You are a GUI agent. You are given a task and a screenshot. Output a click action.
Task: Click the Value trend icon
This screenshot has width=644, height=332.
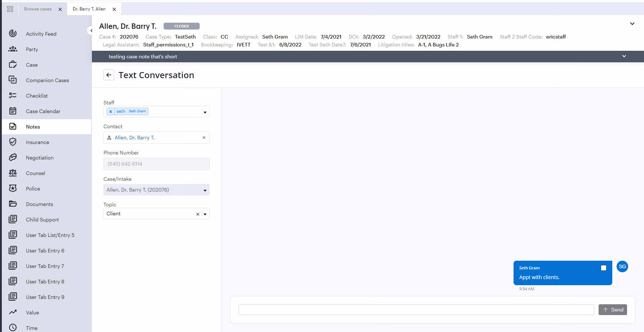click(13, 312)
